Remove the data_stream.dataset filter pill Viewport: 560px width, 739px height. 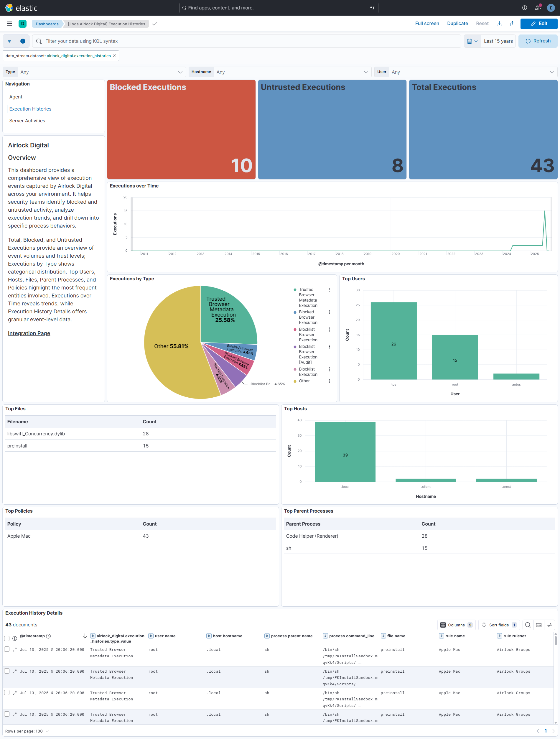point(114,56)
